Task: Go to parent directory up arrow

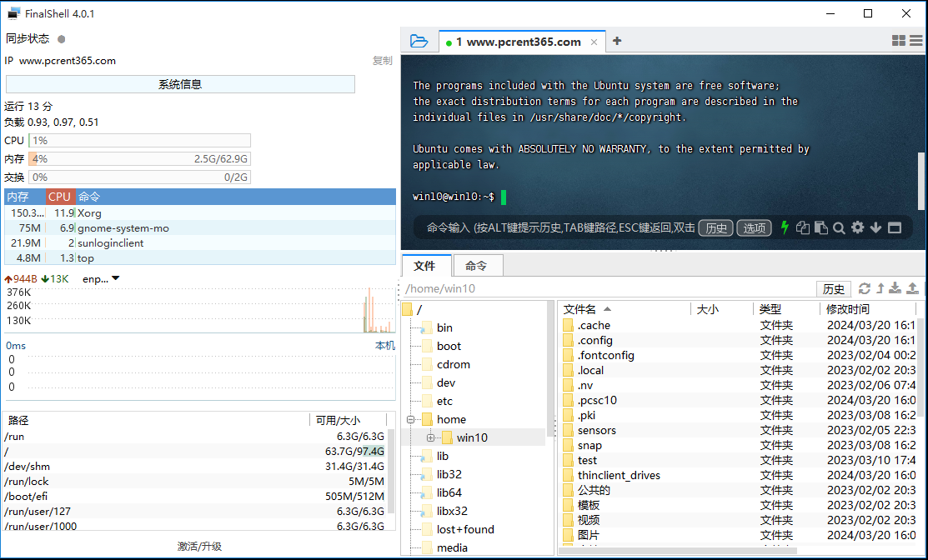Action: pos(880,288)
